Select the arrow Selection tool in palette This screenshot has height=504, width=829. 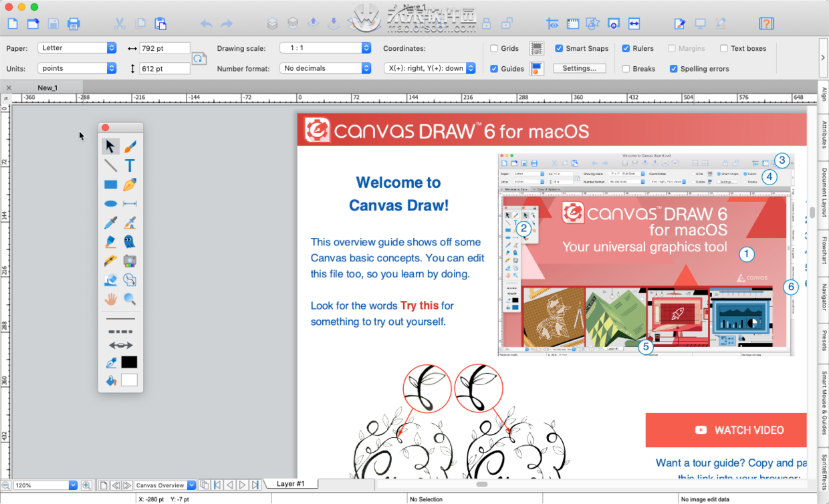coord(110,146)
